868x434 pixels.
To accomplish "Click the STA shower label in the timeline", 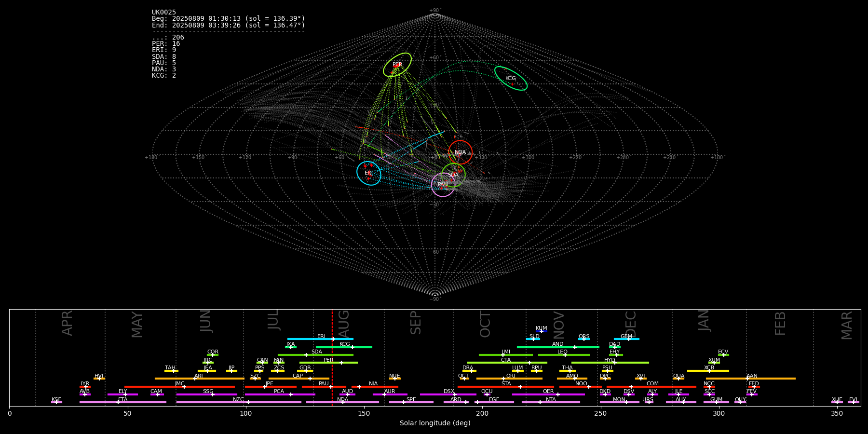I will 506,384.
